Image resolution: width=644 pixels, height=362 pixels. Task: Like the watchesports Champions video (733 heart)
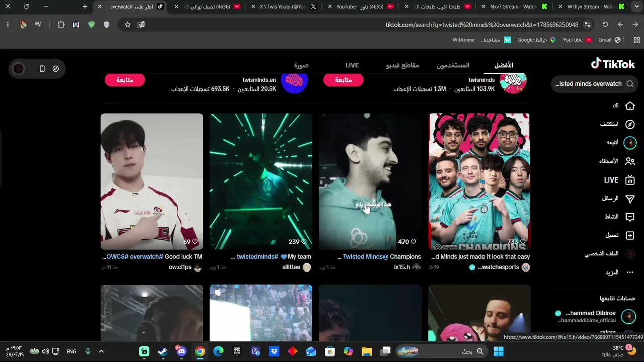[523, 242]
